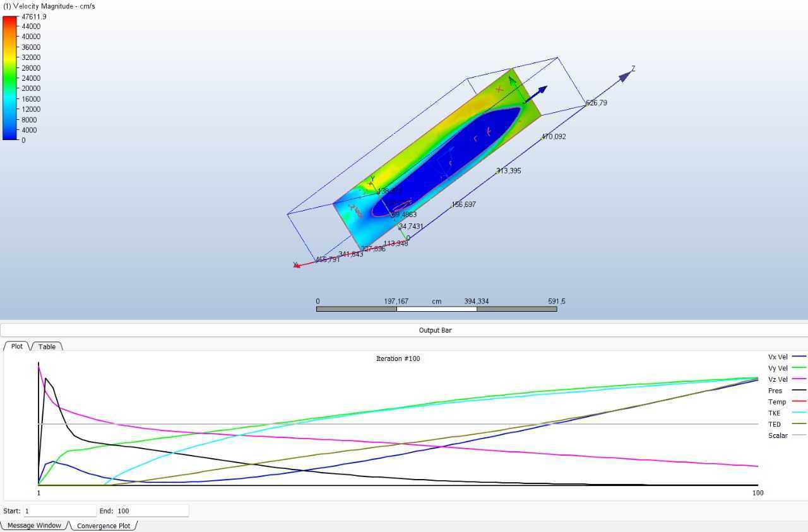
Task: Switch to the Table tab
Action: (x=47, y=346)
